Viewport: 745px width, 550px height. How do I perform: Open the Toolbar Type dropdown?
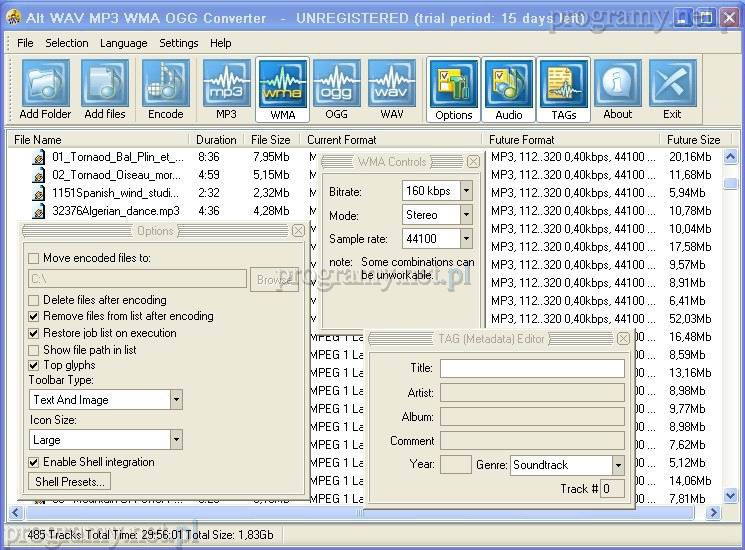(x=176, y=400)
